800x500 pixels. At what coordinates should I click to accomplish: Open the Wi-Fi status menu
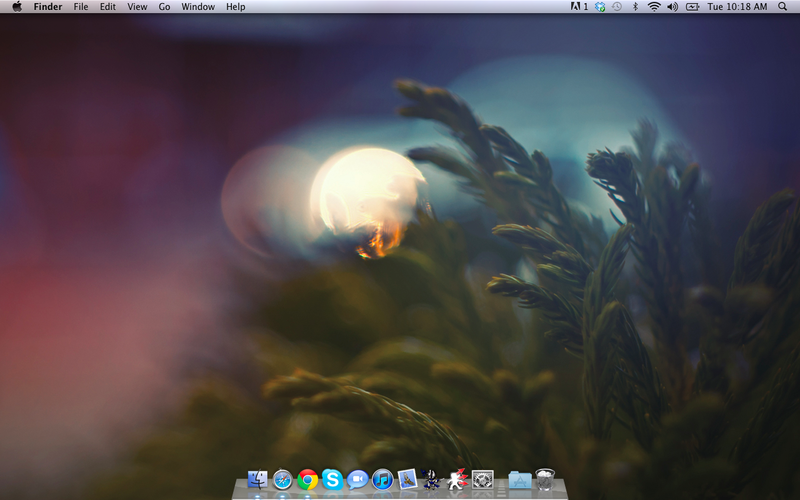(654, 7)
